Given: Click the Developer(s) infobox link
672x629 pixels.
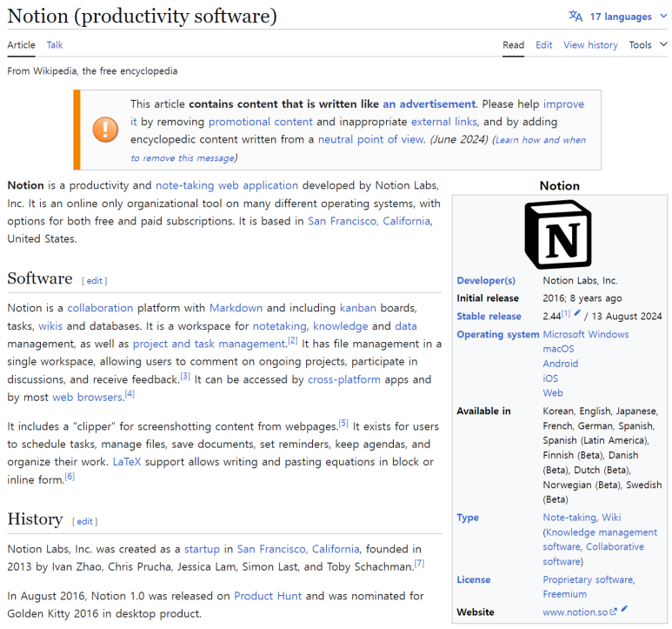Looking at the screenshot, I should tap(486, 280).
